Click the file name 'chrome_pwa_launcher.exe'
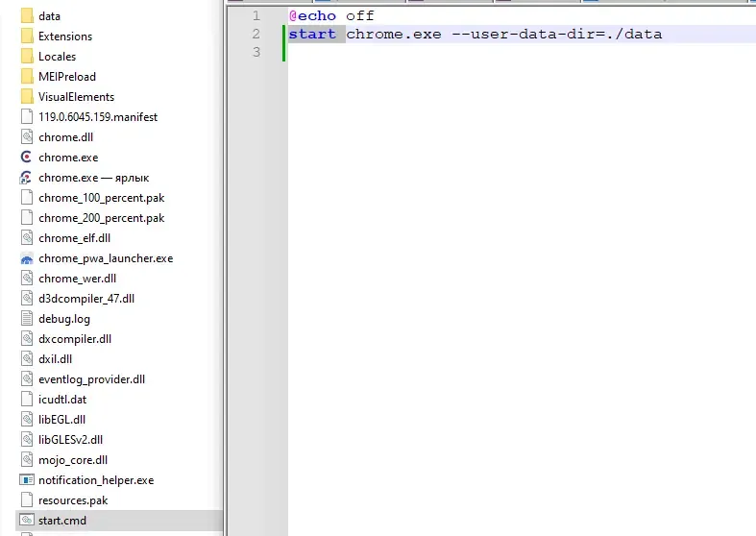756x536 pixels. click(106, 258)
